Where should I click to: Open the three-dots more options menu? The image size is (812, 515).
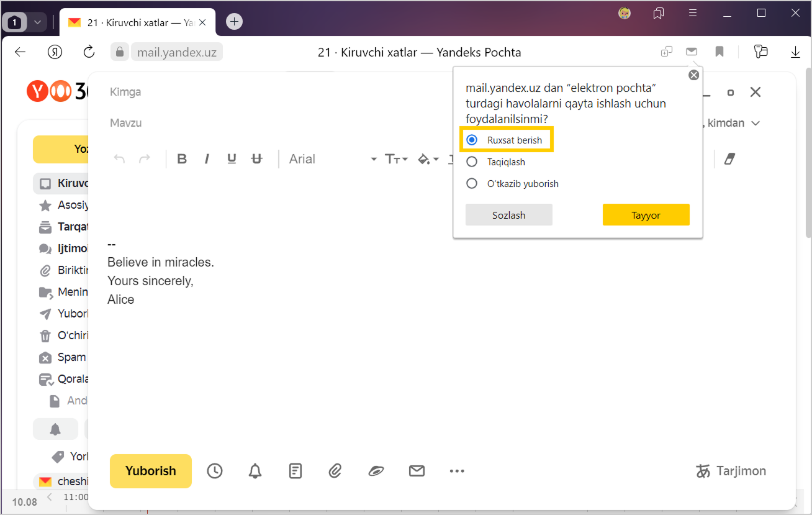tap(457, 471)
